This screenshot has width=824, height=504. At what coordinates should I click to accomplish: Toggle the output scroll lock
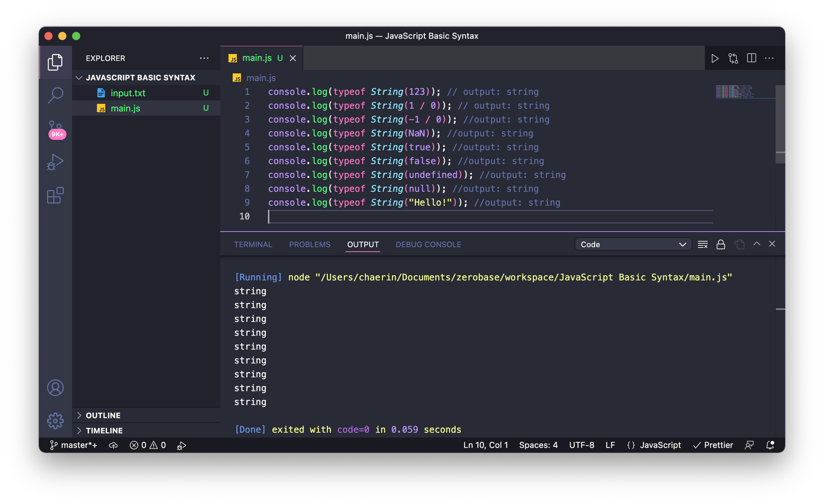click(x=721, y=244)
